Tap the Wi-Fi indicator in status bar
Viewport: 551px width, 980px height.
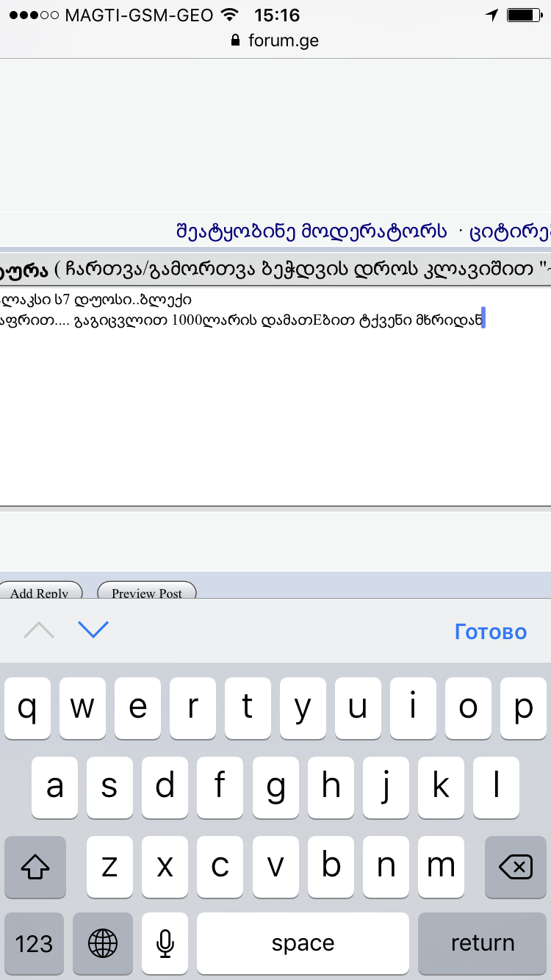pyautogui.click(x=230, y=15)
